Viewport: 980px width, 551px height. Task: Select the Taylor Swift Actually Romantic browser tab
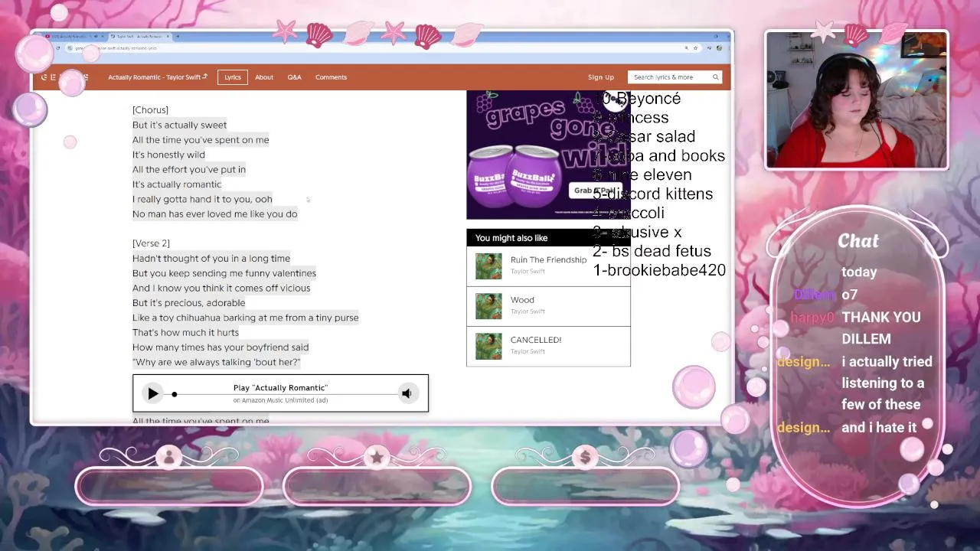tap(139, 36)
